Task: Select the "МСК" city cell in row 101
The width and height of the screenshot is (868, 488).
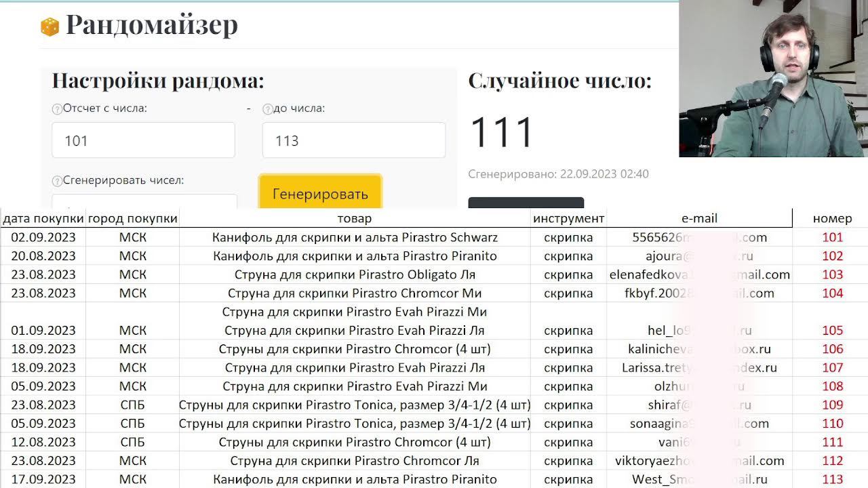Action: [x=133, y=237]
